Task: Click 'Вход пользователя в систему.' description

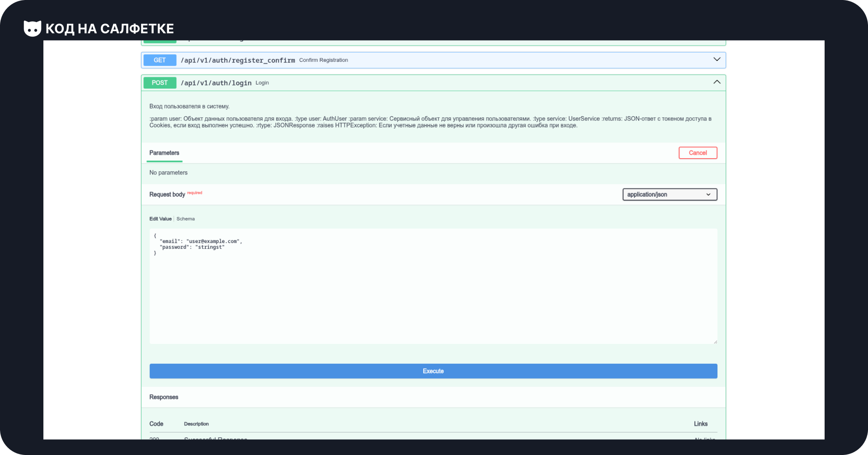Action: click(x=189, y=107)
